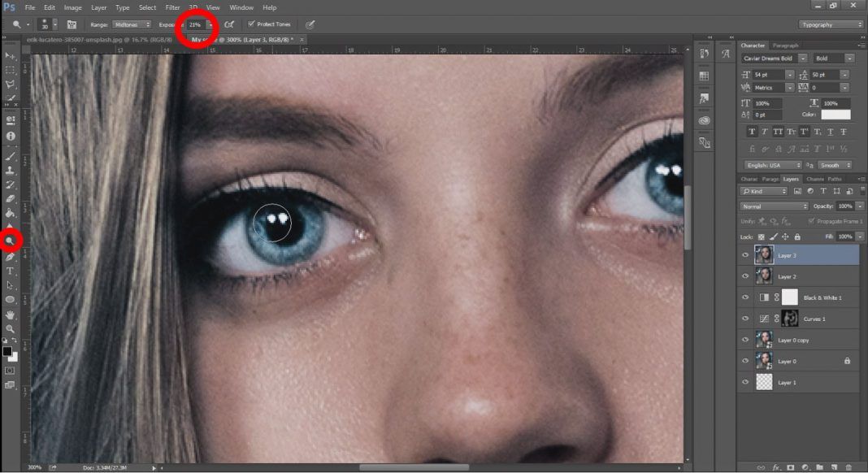
Task: Select the Eraser tool
Action: click(x=10, y=199)
